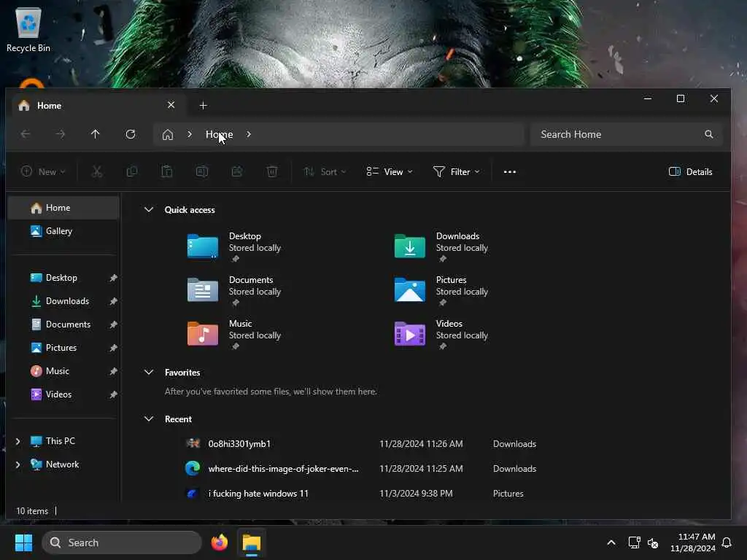The image size is (747, 560).
Task: Click the Rename icon in toolbar
Action: (x=202, y=171)
